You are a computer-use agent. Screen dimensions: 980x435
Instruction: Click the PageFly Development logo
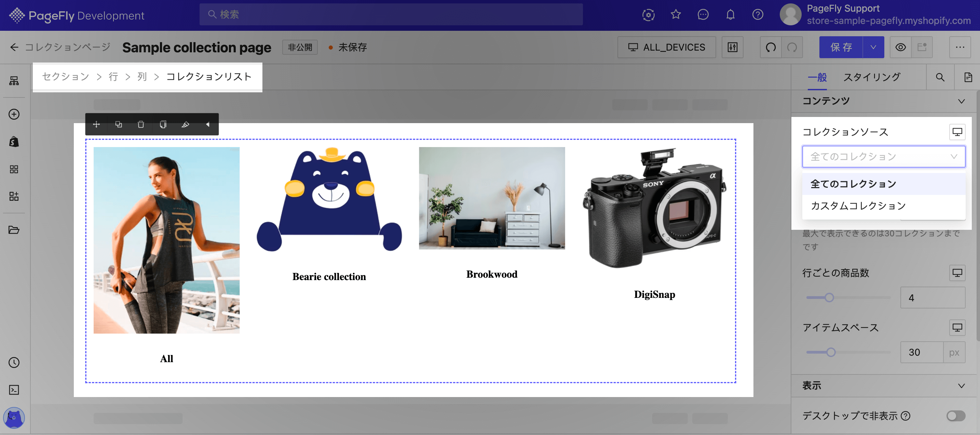[x=77, y=15]
